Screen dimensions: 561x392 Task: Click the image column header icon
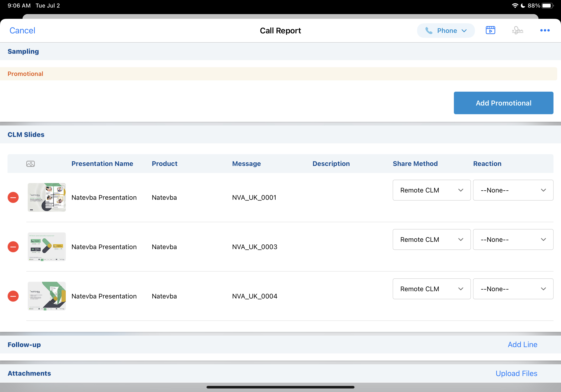tap(31, 164)
